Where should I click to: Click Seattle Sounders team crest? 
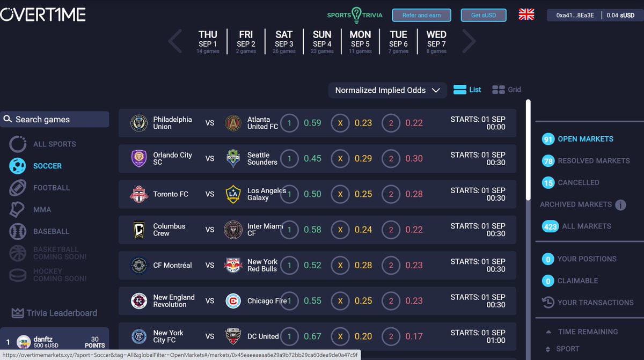tap(233, 158)
